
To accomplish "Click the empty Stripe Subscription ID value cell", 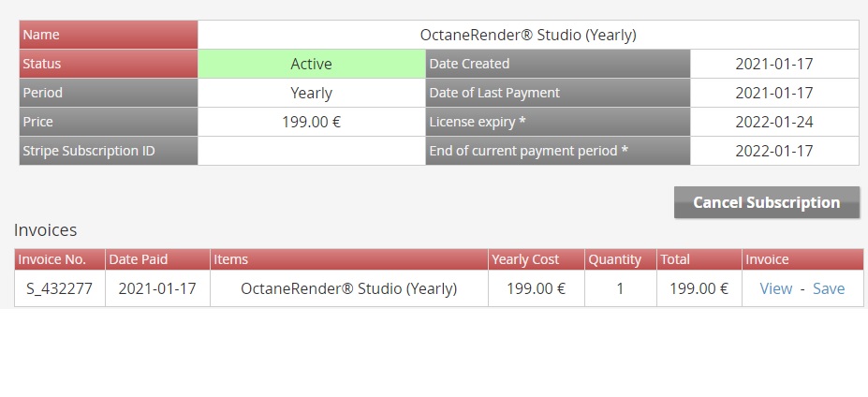I will (311, 151).
